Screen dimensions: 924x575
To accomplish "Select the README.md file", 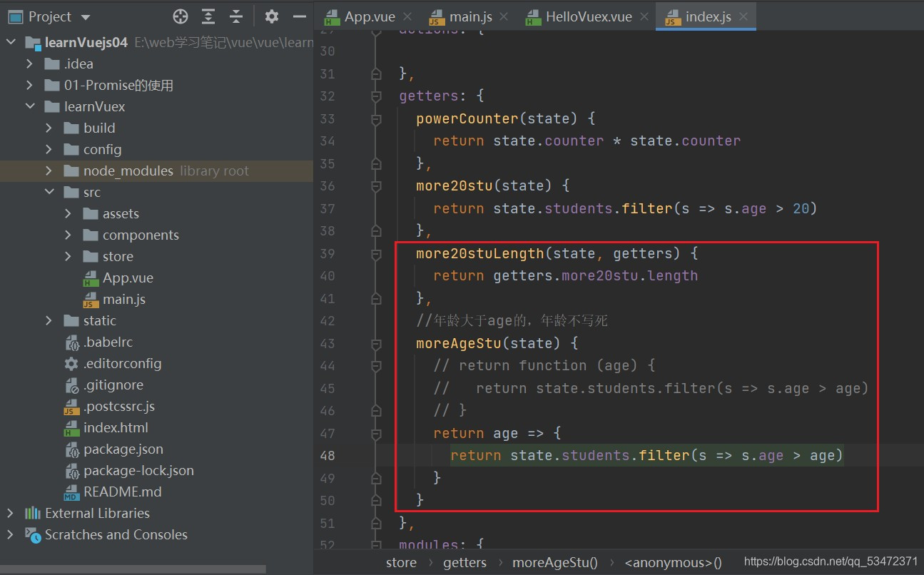I will (x=123, y=492).
